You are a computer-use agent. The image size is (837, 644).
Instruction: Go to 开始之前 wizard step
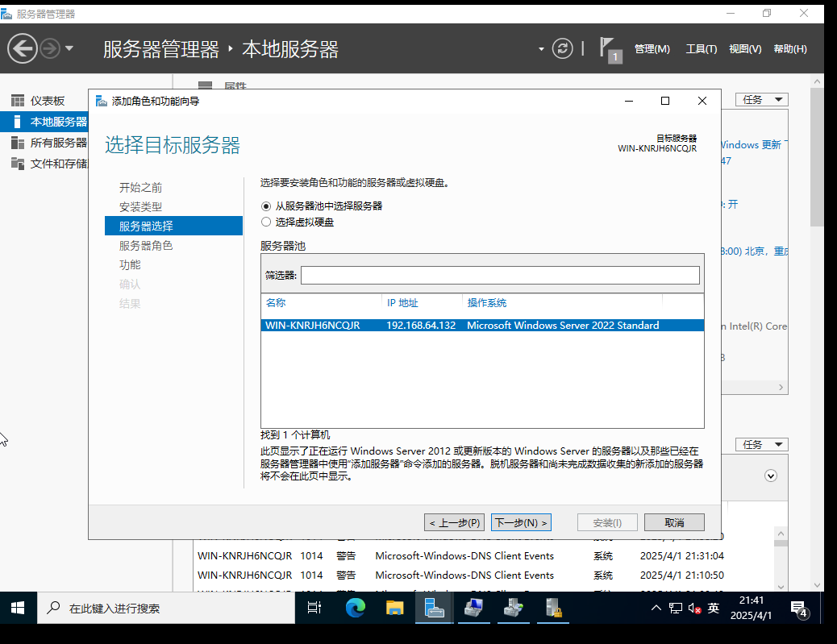pos(140,187)
